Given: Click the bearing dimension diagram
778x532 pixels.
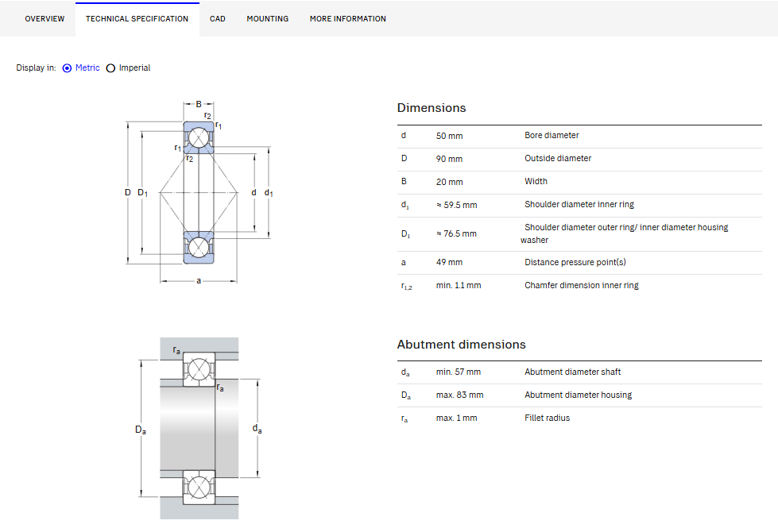Looking at the screenshot, I should [x=199, y=192].
